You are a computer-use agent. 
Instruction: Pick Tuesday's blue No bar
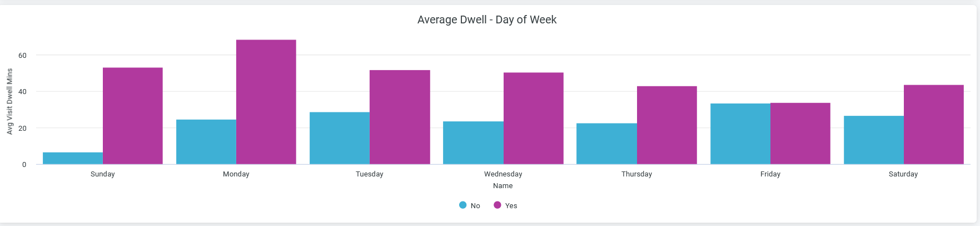[340, 138]
